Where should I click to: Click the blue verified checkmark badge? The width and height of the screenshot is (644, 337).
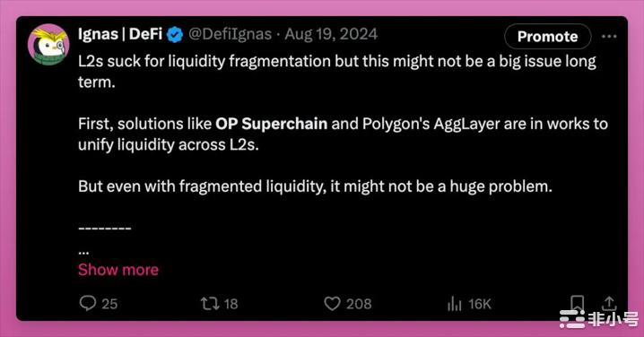pyautogui.click(x=175, y=34)
